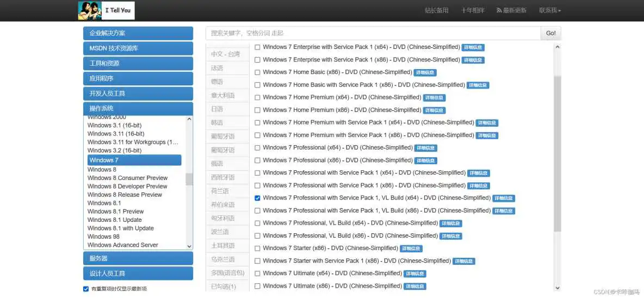Click the file list scroll-up arrow
Image resolution: width=644 pixels, height=298 pixels.
coord(558,47)
